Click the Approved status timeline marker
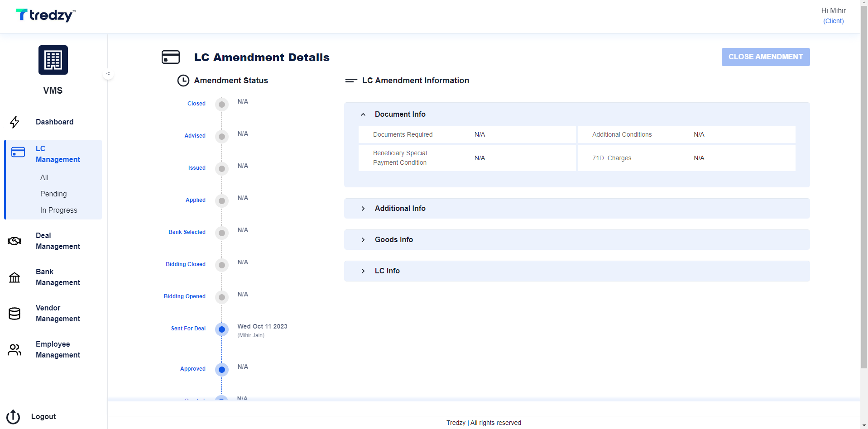868x429 pixels. [x=222, y=370]
